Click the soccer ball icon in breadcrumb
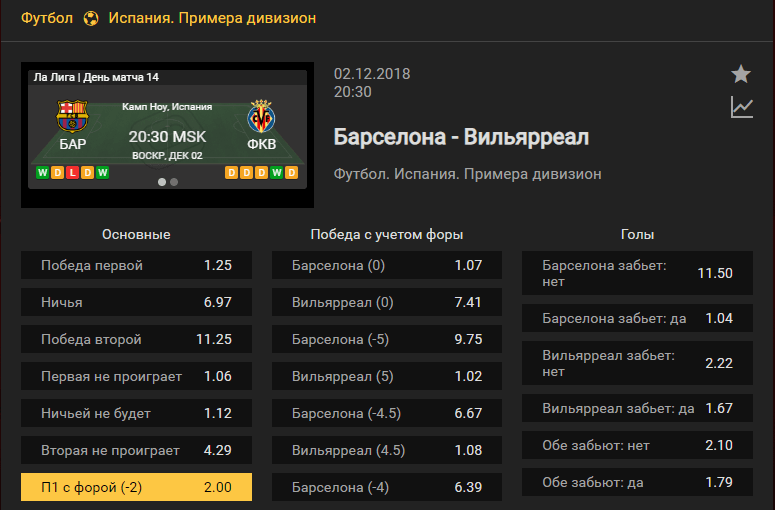Screen dimensions: 775x510 (x=91, y=19)
